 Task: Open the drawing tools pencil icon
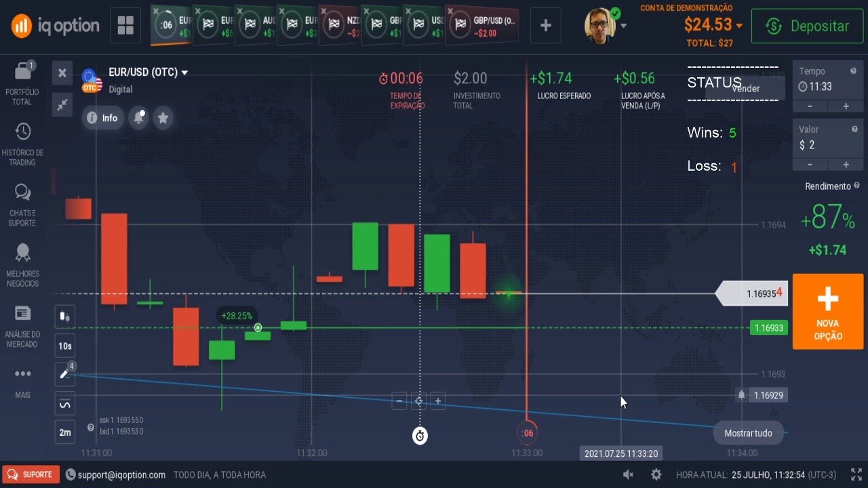pos(64,374)
